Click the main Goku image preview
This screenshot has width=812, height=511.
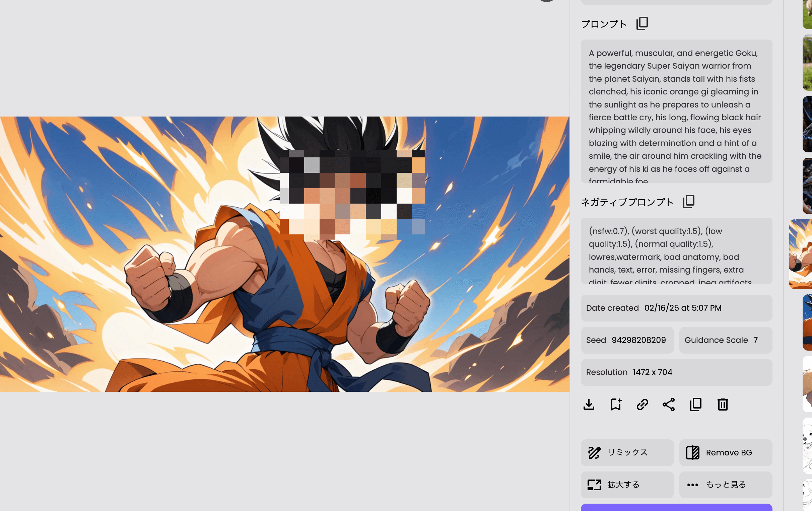click(x=285, y=254)
